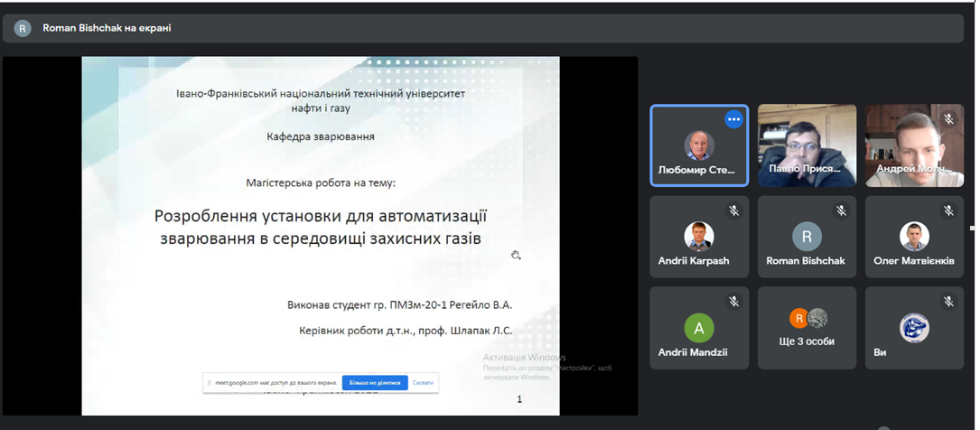Click Олег Матвієнків's profile photo
Viewport: 980px width, 430px height.
pos(914,237)
